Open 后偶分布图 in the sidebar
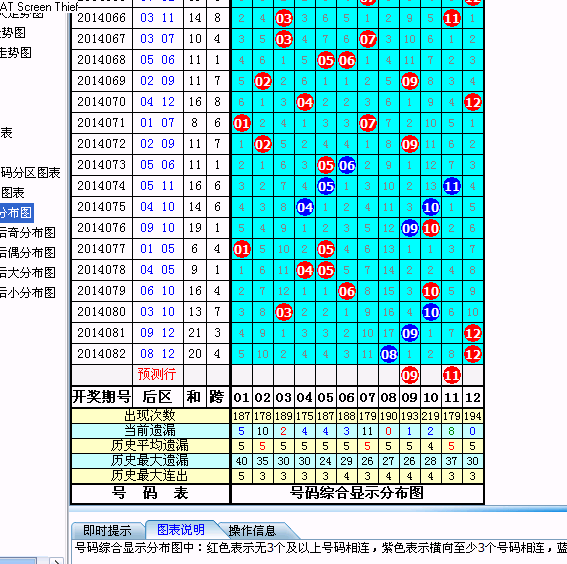 [x=27, y=252]
